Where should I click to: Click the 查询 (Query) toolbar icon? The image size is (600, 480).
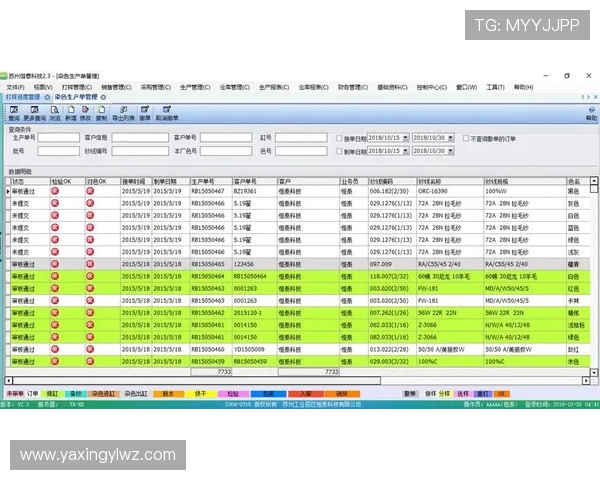pos(14,111)
